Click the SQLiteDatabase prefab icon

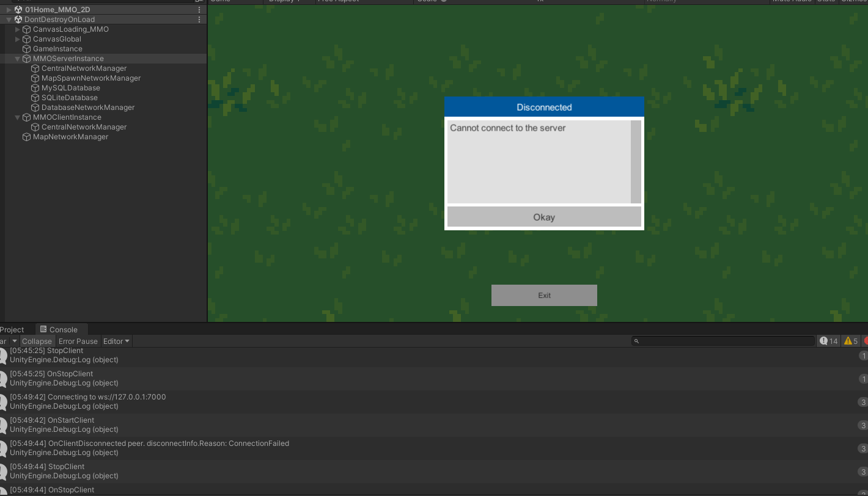[x=35, y=97]
